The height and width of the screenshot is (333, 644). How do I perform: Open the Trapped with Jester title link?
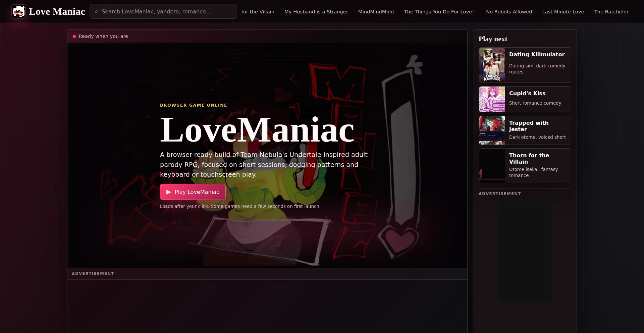point(529,126)
